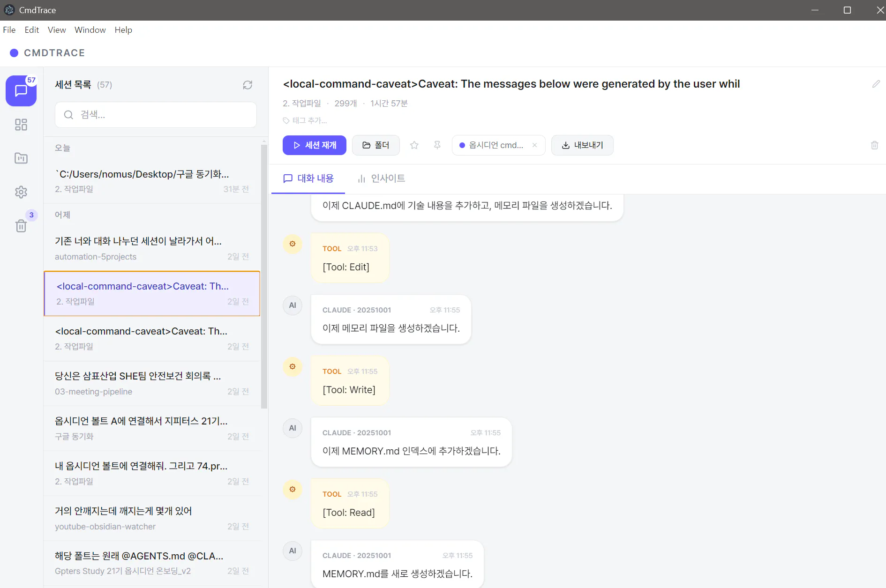Click the 2. 작업파일 project label under title

click(302, 103)
